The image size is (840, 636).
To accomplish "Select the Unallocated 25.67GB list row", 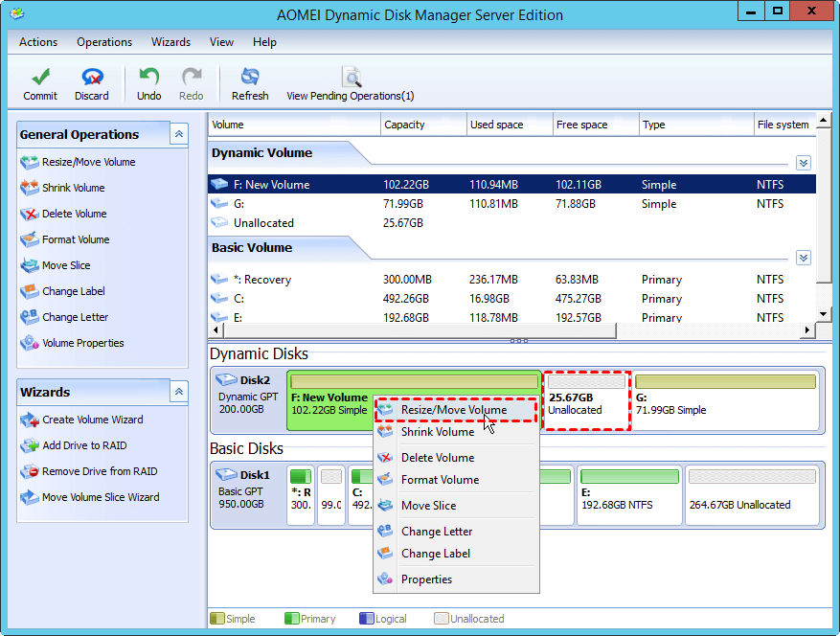I will point(511,223).
